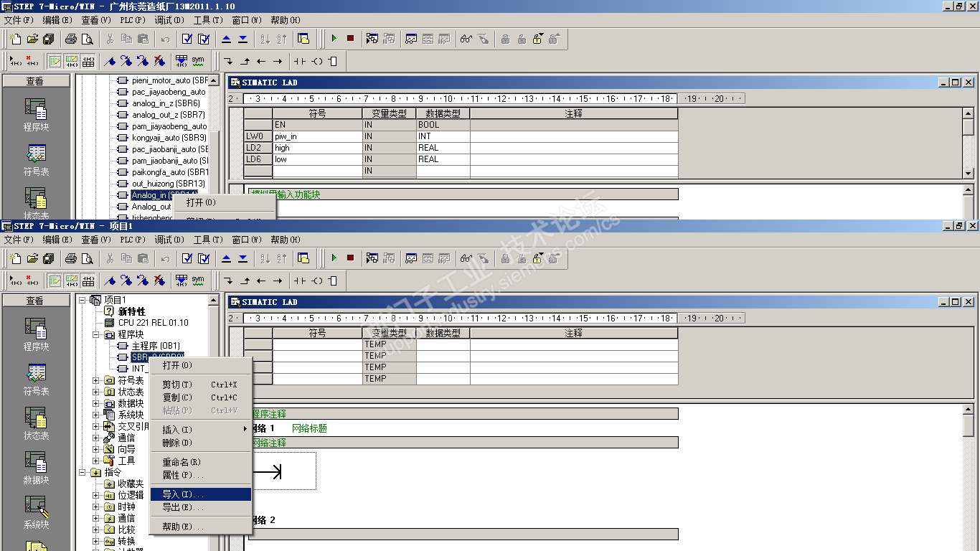Insert a coil in 项目1 window ladder toolbar
Screen dimensions: 980x551
tap(316, 280)
